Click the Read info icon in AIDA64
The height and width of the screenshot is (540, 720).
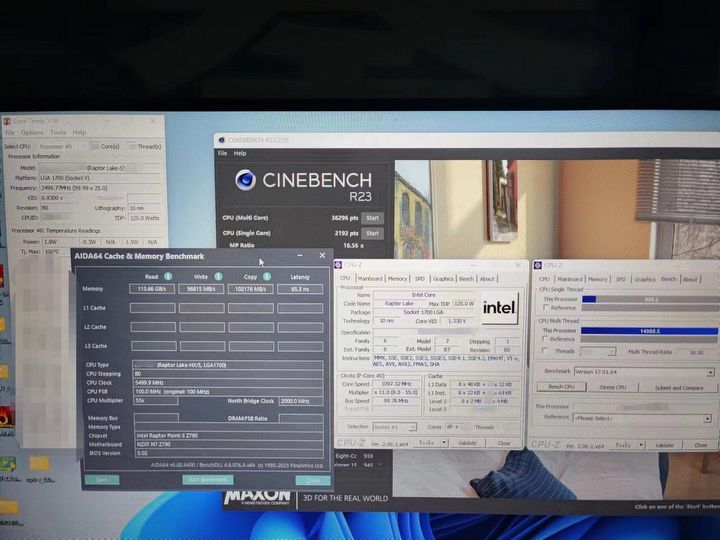168,275
